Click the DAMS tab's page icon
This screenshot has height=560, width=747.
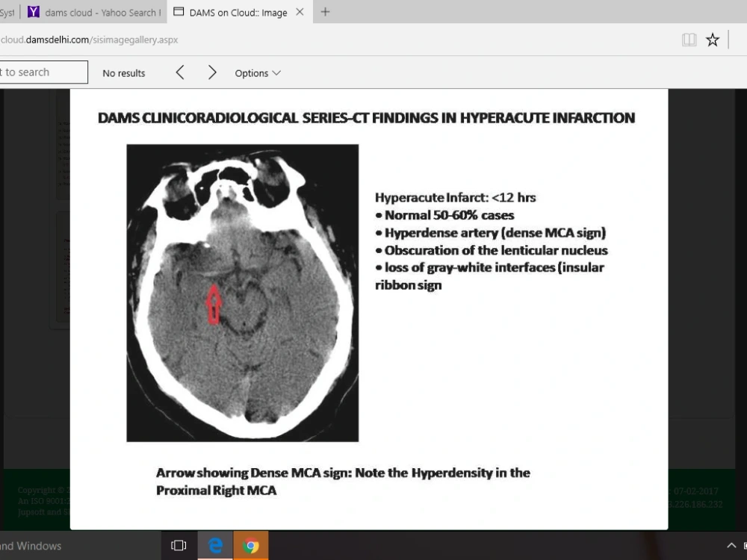[x=177, y=12]
